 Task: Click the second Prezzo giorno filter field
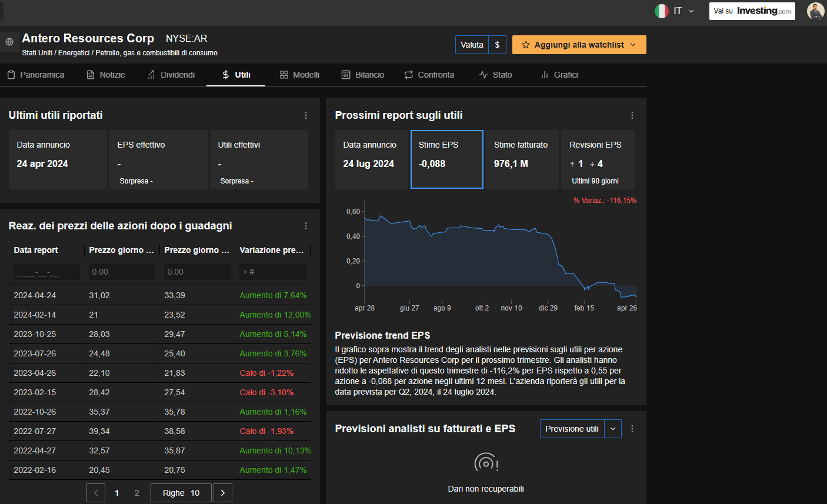[x=197, y=272]
